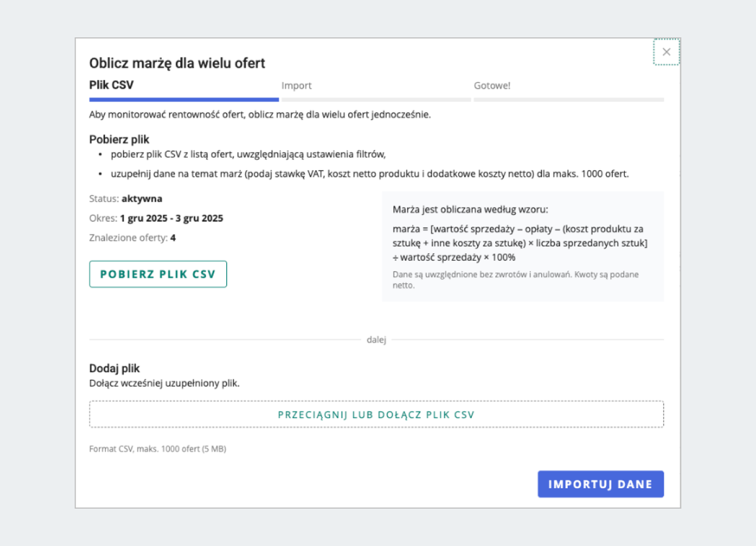Close the dialog with the X icon
Image resolution: width=756 pixels, height=546 pixels.
coord(667,52)
